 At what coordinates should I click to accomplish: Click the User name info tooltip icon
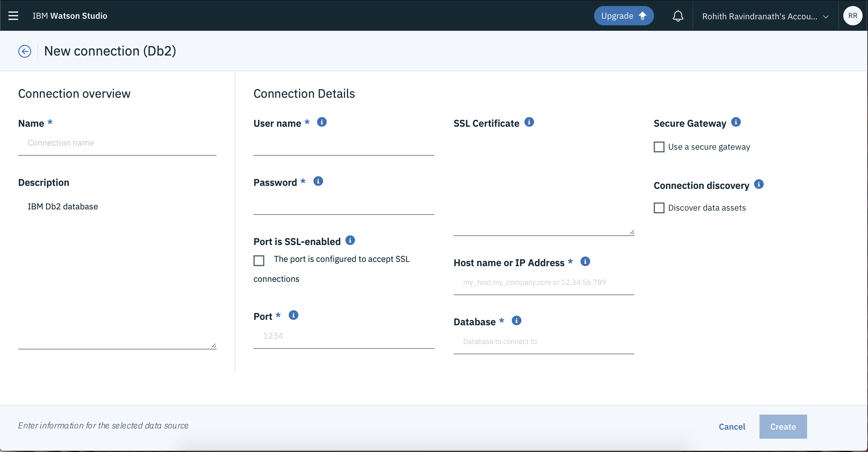tap(322, 122)
